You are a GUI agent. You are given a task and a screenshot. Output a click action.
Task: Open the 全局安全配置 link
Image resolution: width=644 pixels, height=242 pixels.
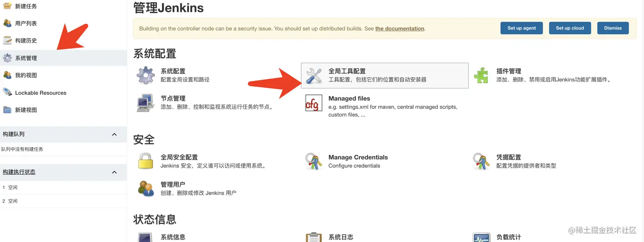pyautogui.click(x=179, y=157)
